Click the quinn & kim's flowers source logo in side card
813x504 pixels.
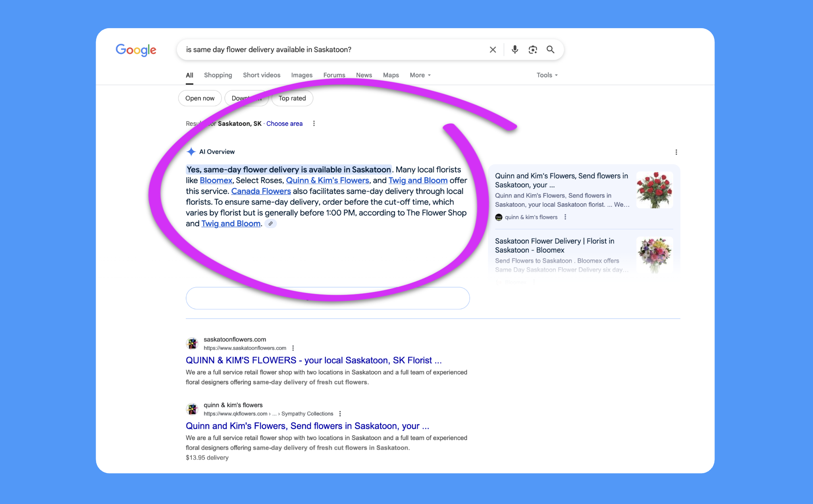tap(499, 217)
